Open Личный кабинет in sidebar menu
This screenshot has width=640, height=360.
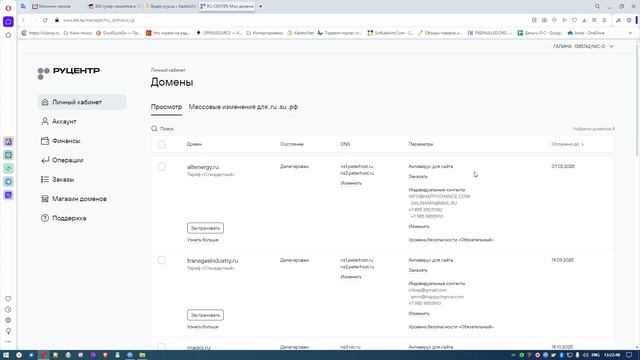coord(82,102)
